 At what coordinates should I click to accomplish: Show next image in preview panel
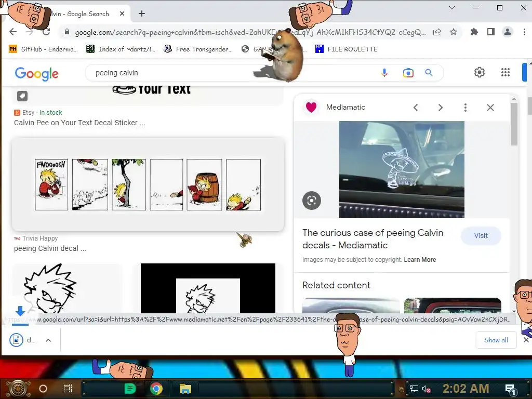(441, 108)
